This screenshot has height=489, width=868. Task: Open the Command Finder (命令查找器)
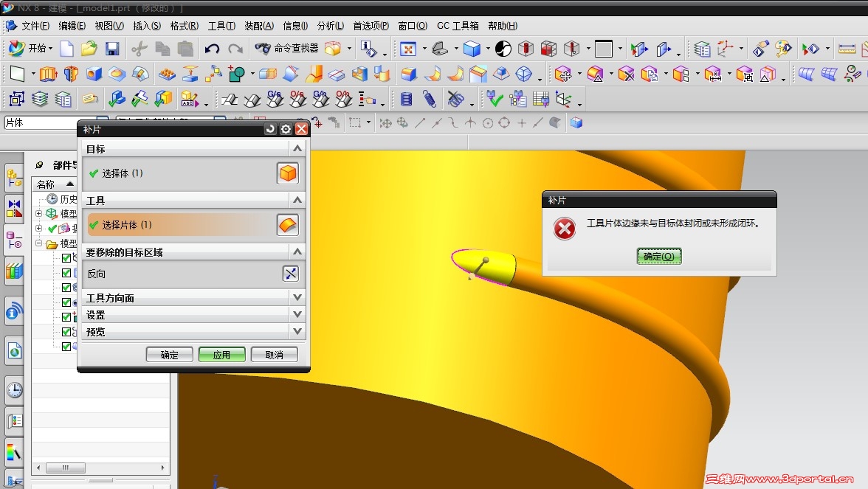pyautogui.click(x=286, y=49)
